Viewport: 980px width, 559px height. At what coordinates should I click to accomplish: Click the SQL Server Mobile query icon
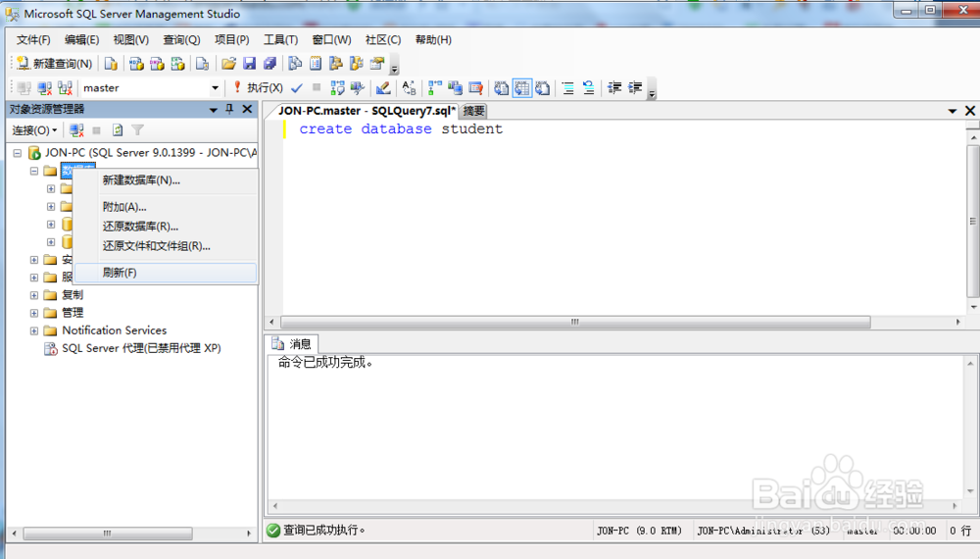pyautogui.click(x=203, y=63)
